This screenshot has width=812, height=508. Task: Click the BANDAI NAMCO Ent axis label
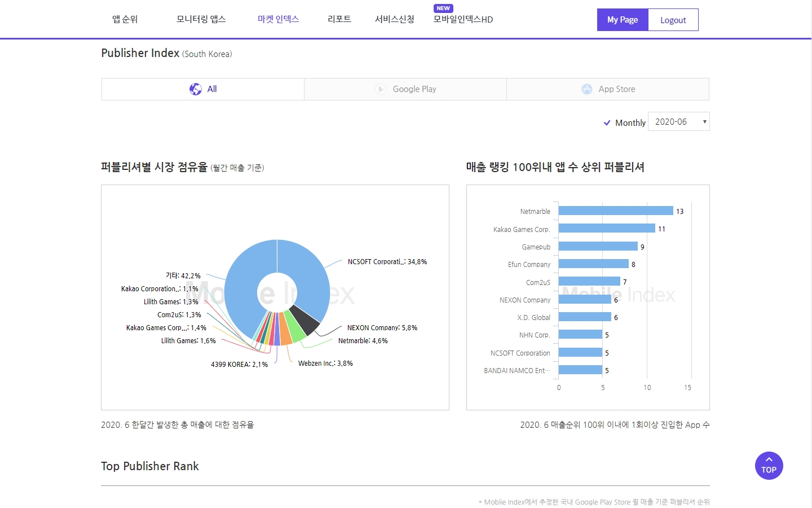pyautogui.click(x=517, y=371)
